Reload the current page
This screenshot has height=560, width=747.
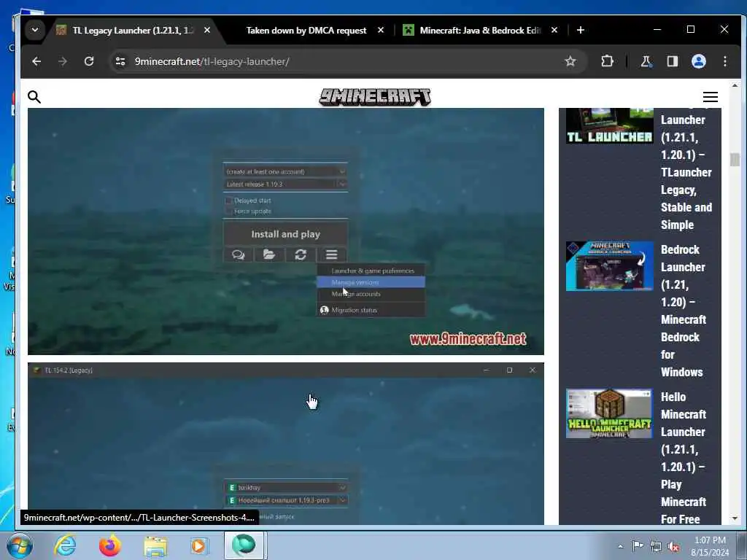pos(89,61)
